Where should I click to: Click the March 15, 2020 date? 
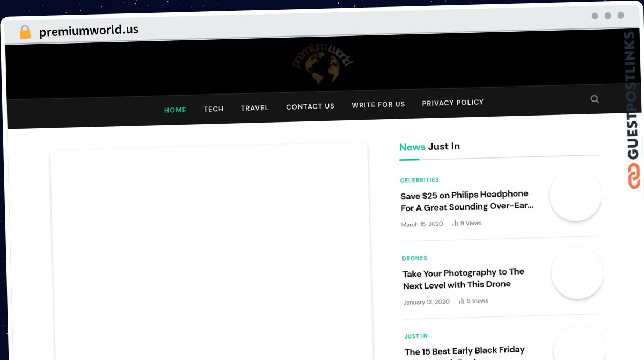tap(422, 224)
